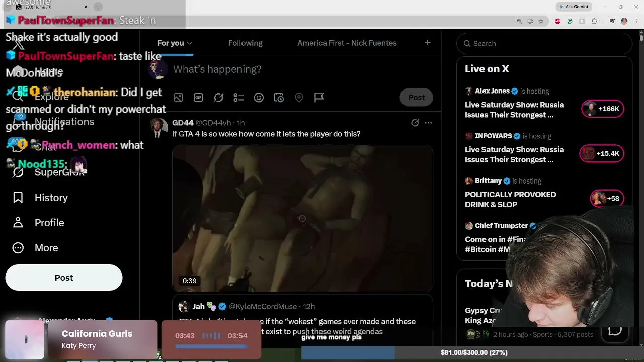Click the Grok icon on GD44's post

pyautogui.click(x=415, y=123)
